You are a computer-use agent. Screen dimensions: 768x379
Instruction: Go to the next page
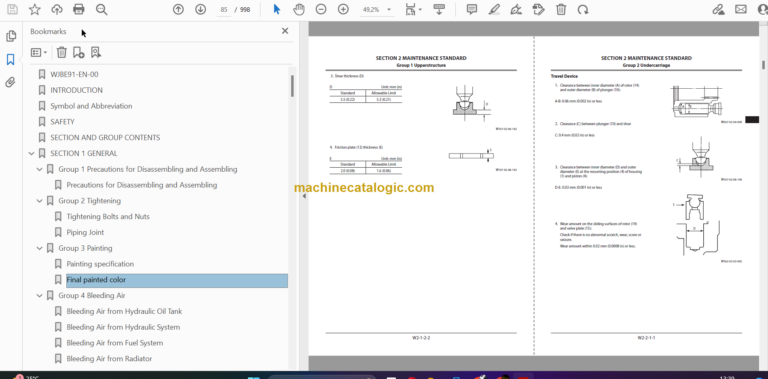pyautogui.click(x=200, y=9)
